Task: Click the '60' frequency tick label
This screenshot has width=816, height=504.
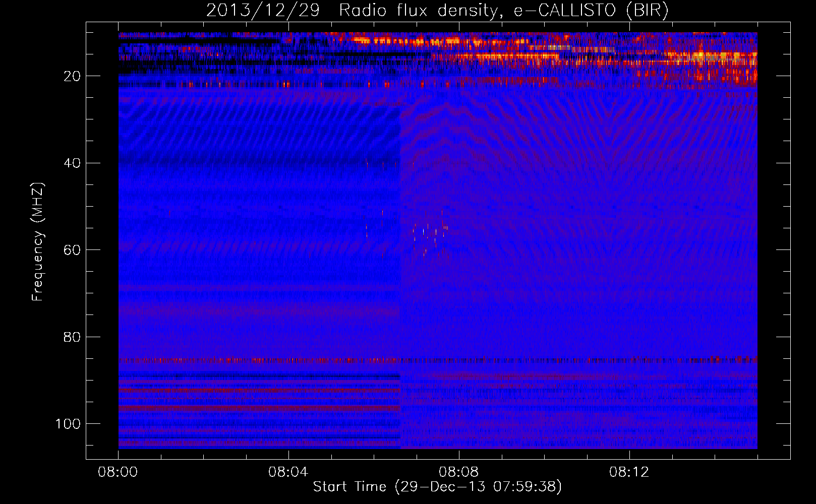Action: point(73,250)
